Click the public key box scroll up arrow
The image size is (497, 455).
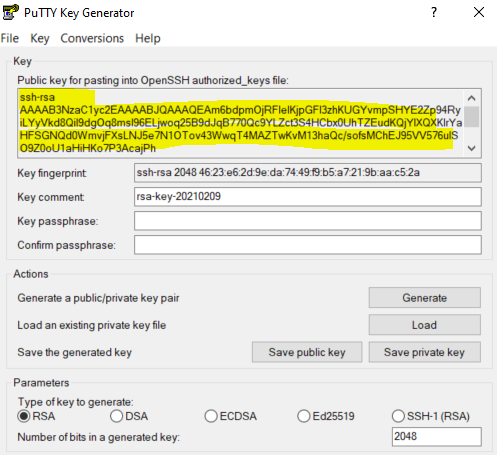click(x=471, y=98)
